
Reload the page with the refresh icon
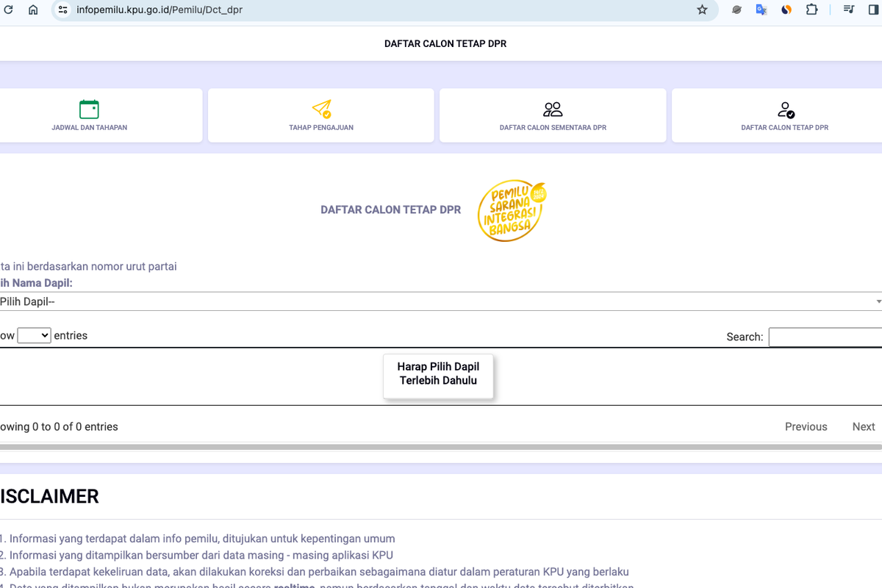8,10
